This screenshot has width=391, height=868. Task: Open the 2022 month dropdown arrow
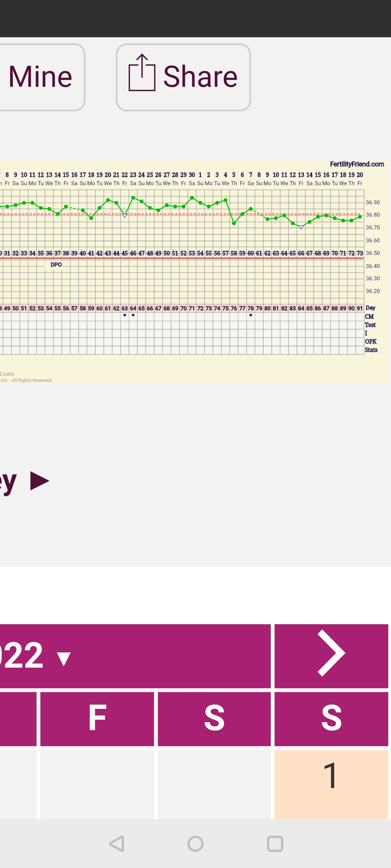pos(64,659)
